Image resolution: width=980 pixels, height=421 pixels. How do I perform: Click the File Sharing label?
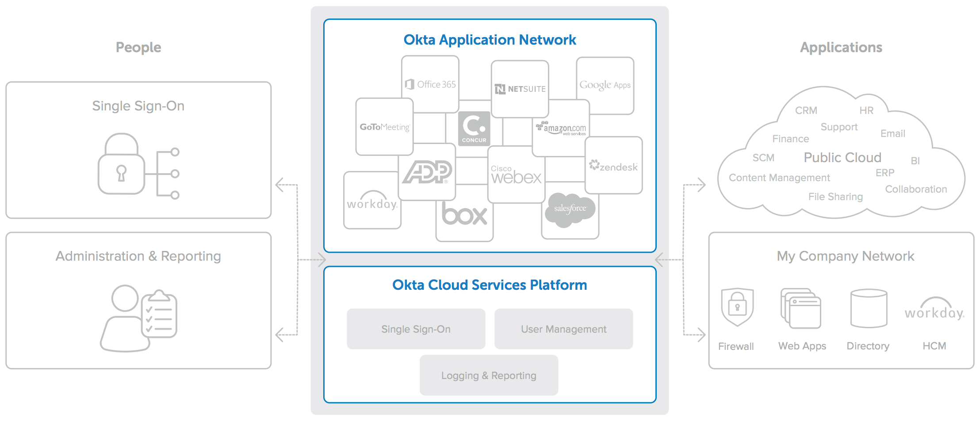pyautogui.click(x=836, y=197)
